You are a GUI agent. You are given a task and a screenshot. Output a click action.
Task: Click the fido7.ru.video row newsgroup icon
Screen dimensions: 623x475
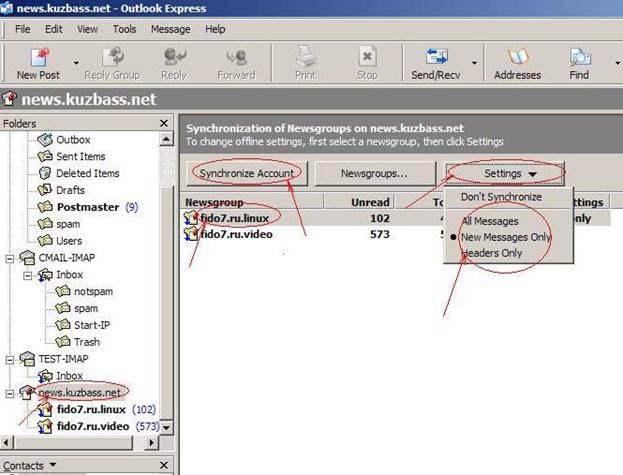[191, 234]
